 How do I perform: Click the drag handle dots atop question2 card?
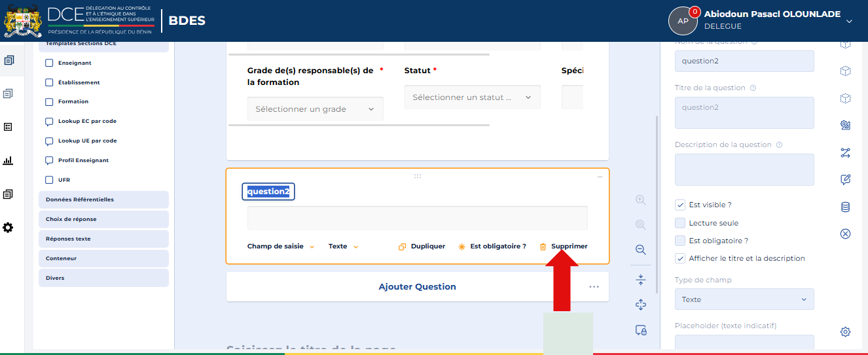coord(418,176)
